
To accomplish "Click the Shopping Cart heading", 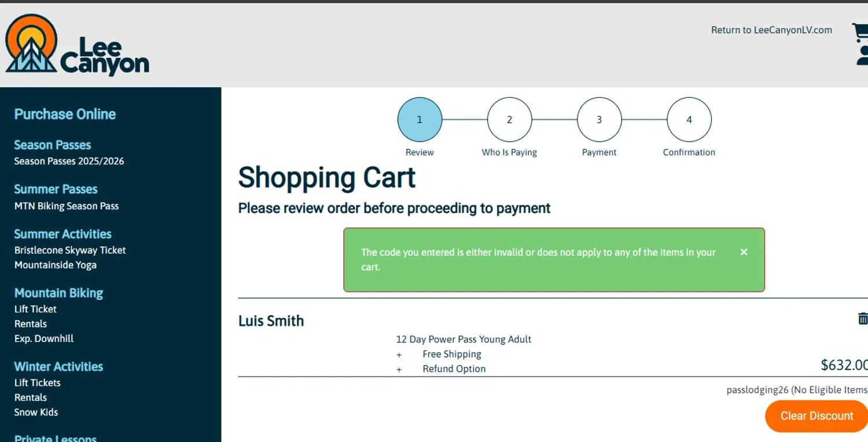I will click(327, 178).
